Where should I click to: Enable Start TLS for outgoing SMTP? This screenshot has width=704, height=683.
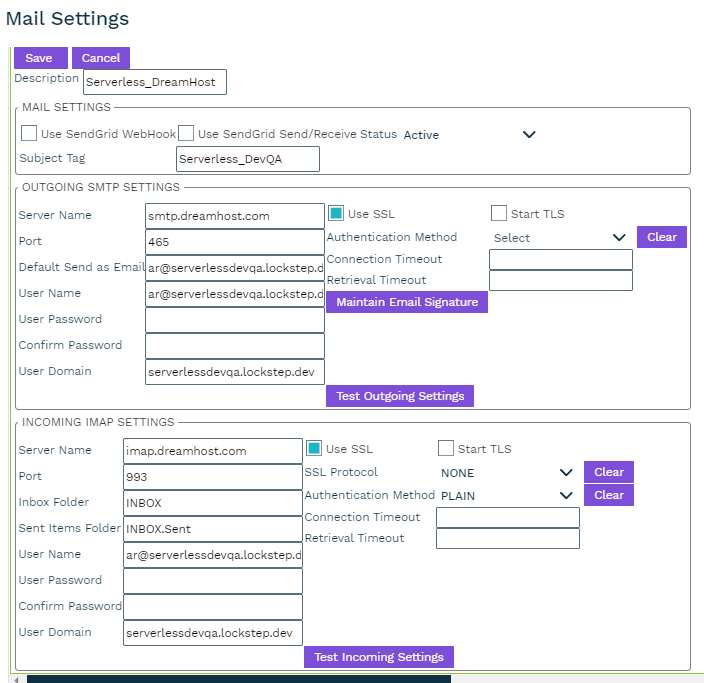(499, 213)
